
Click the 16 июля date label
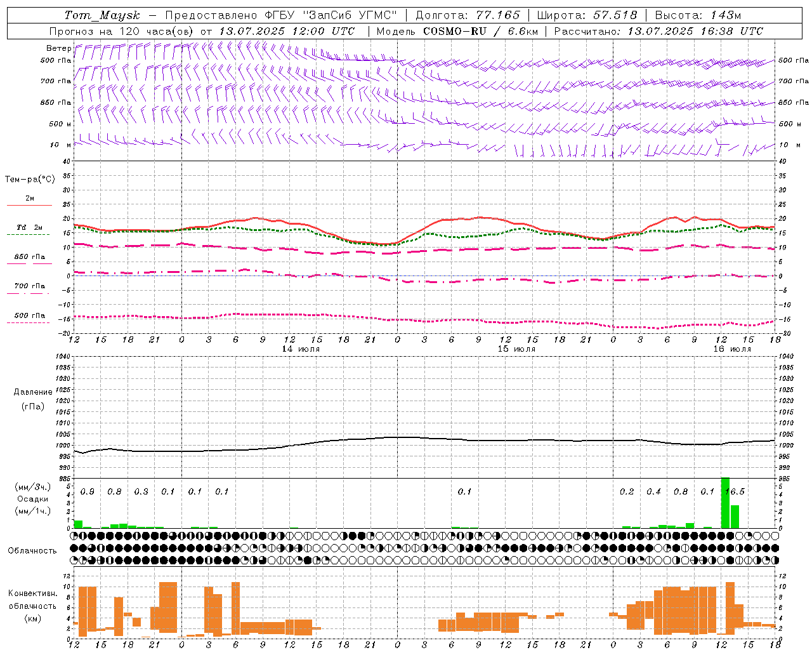[731, 349]
